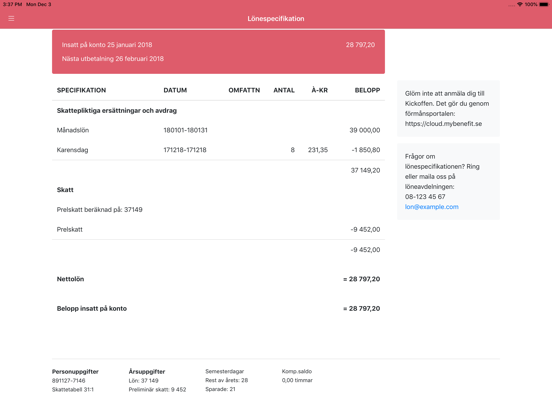The image size is (552, 414).
Task: Click the À-KR column header
Action: tap(320, 90)
